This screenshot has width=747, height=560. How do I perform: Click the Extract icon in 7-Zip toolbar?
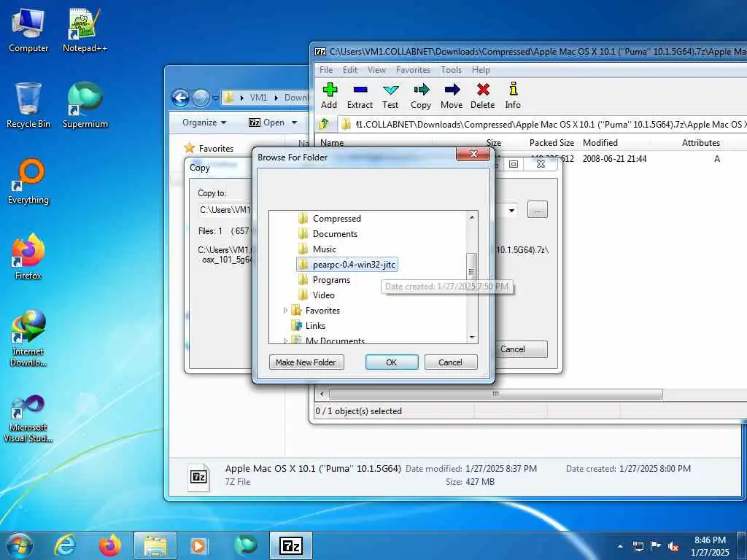click(x=360, y=96)
